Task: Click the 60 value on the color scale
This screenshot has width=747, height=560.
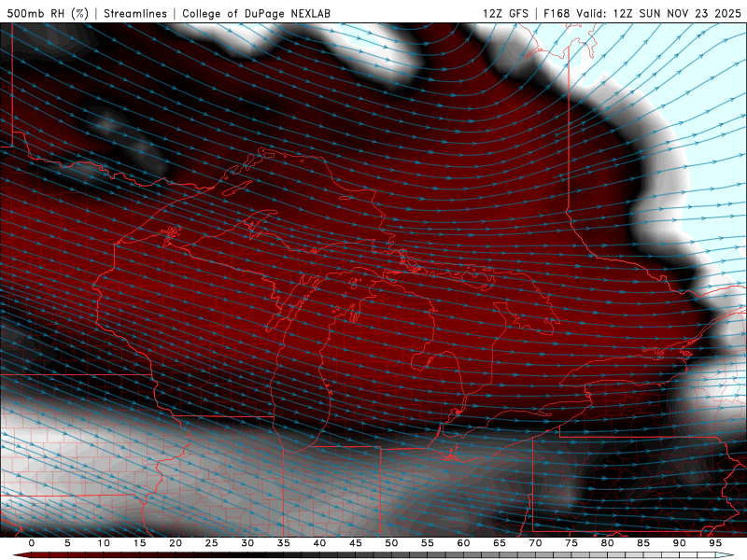Action: (x=463, y=543)
